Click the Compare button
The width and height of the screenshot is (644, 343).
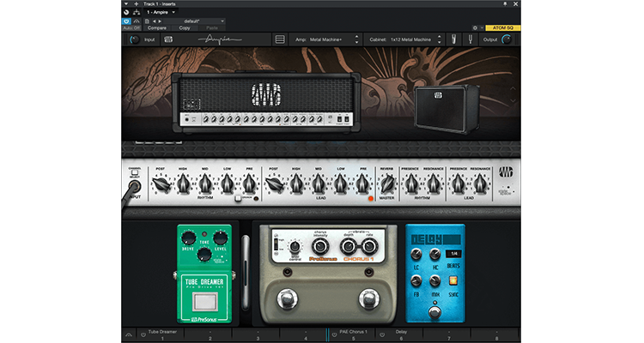[155, 28]
